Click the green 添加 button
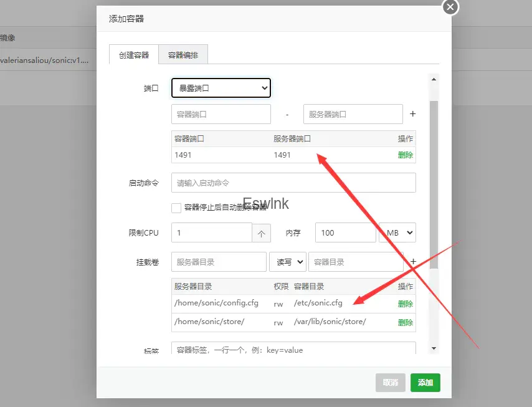 (x=425, y=383)
